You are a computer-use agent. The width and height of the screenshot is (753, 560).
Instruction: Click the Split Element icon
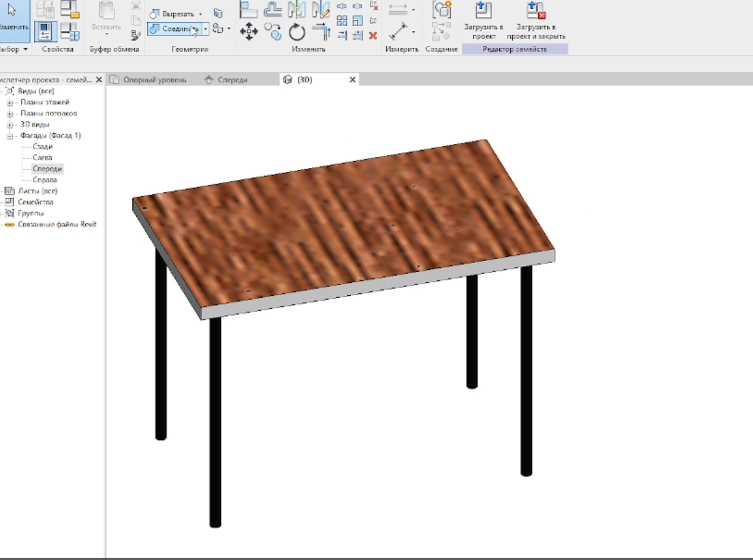tap(342, 6)
